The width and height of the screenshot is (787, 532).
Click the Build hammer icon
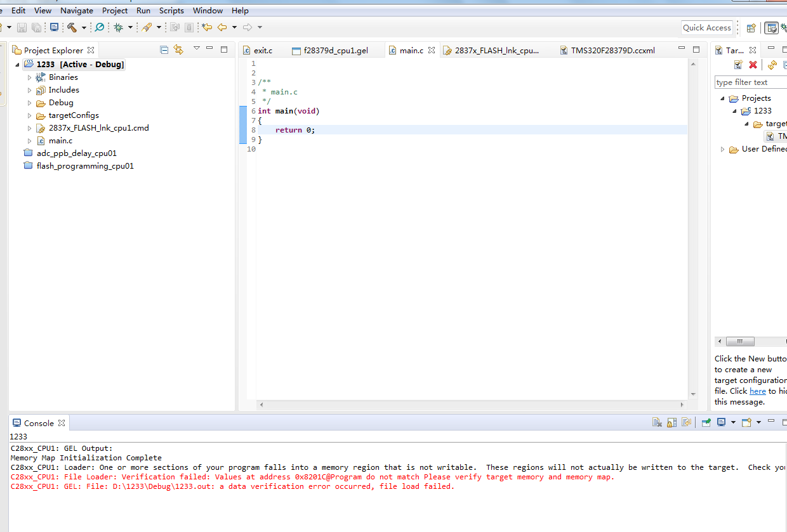pos(72,27)
